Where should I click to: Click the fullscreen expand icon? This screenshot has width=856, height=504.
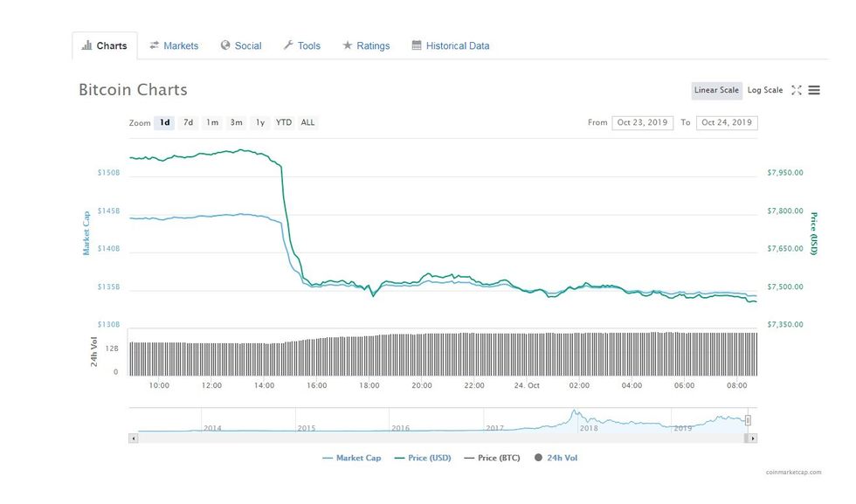(x=796, y=90)
